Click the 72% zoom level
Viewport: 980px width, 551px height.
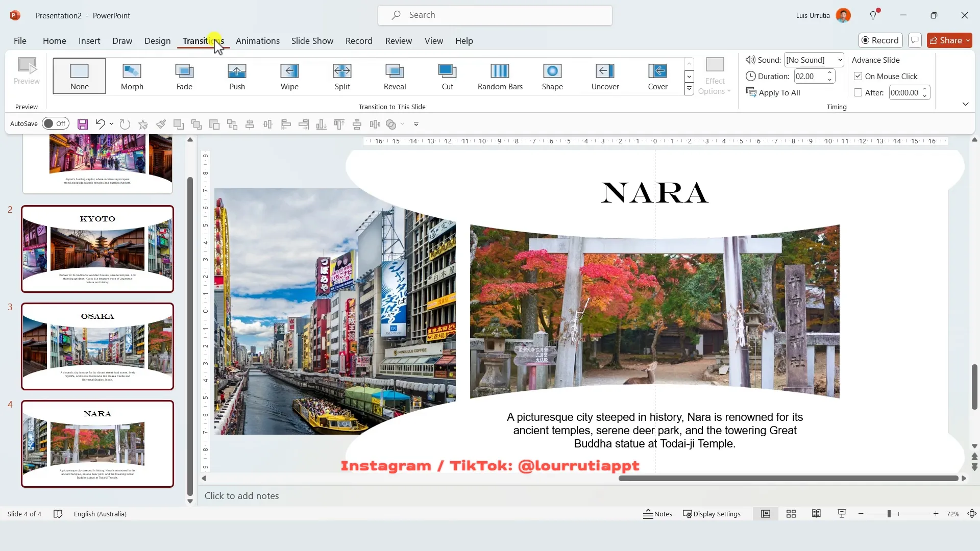coord(952,514)
